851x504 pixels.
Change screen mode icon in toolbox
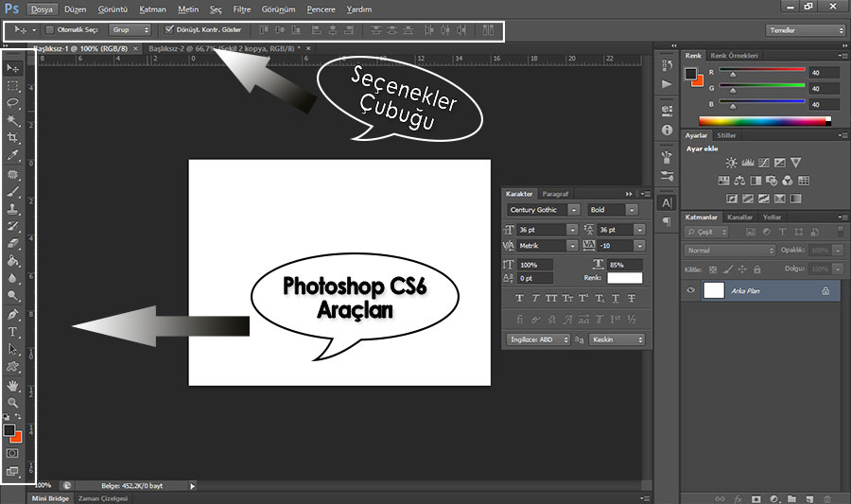(12, 471)
